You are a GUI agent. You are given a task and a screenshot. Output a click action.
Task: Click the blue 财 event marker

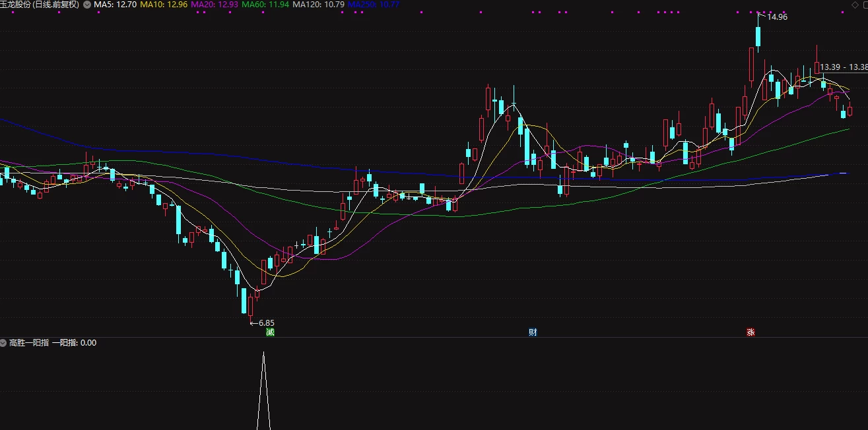click(533, 332)
